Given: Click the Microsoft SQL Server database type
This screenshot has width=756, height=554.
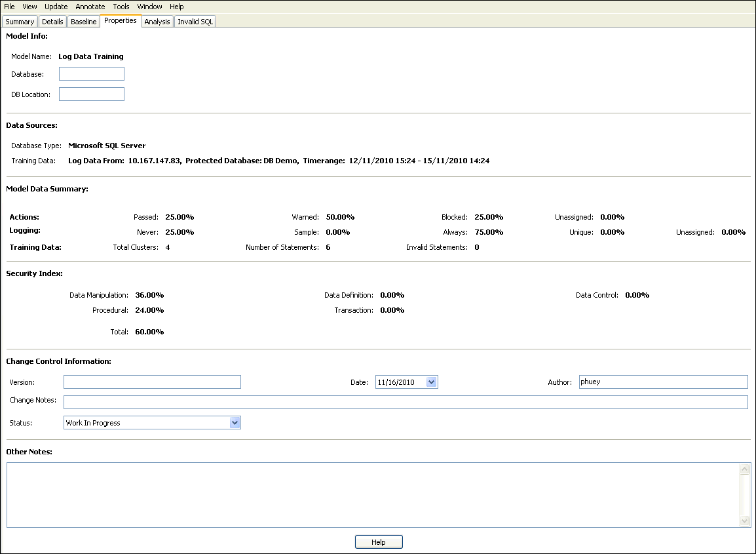Looking at the screenshot, I should click(107, 146).
